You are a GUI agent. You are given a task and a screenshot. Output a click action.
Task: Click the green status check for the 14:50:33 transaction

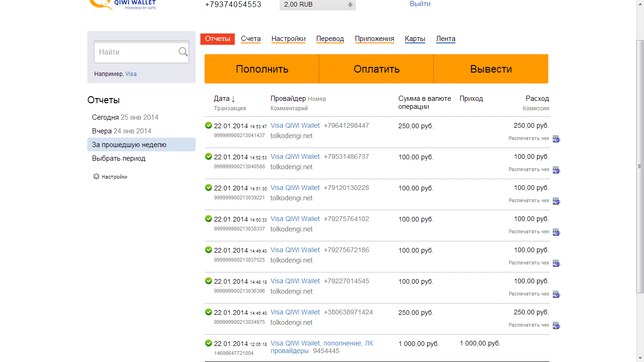click(x=208, y=219)
